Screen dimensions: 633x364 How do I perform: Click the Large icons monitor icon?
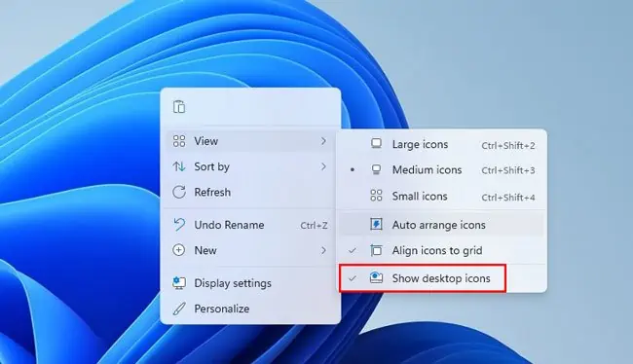376,144
